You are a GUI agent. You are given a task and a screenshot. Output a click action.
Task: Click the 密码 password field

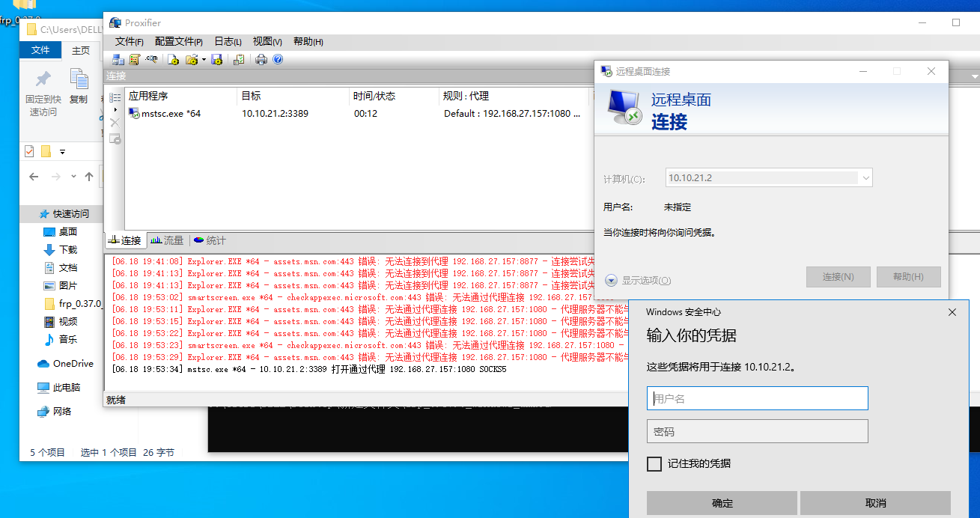click(x=758, y=431)
